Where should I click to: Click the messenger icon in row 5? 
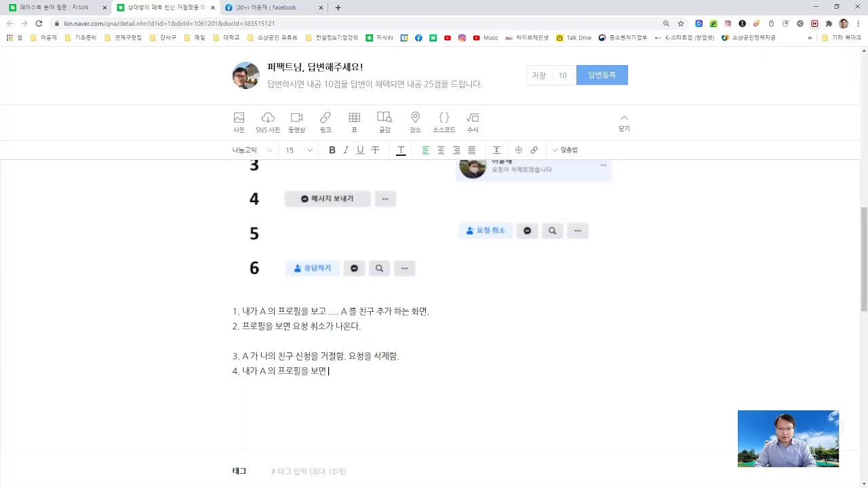[527, 230]
